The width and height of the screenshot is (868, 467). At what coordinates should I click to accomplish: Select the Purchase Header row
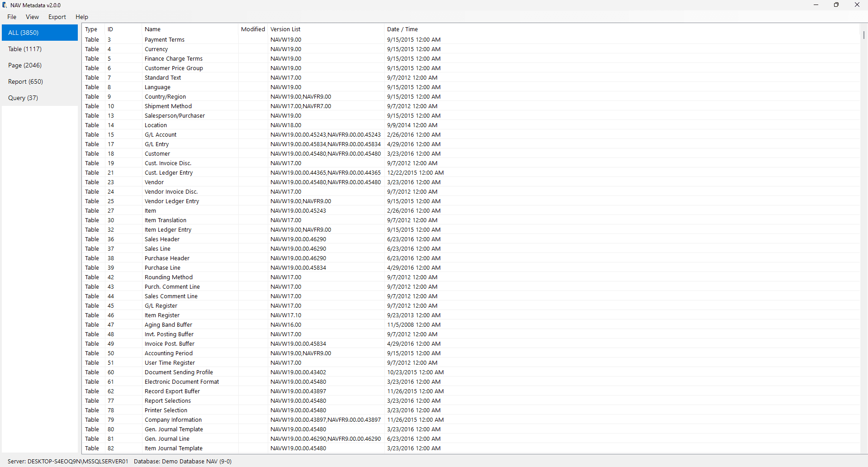click(471, 258)
